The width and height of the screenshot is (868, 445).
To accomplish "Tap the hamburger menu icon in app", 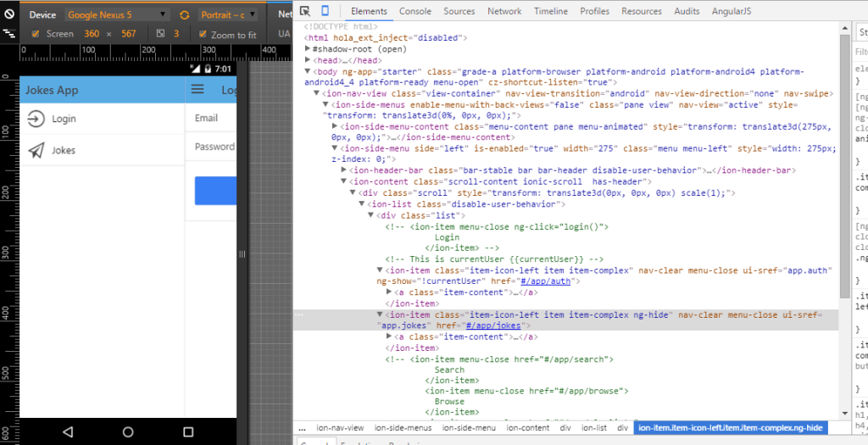I will point(198,90).
